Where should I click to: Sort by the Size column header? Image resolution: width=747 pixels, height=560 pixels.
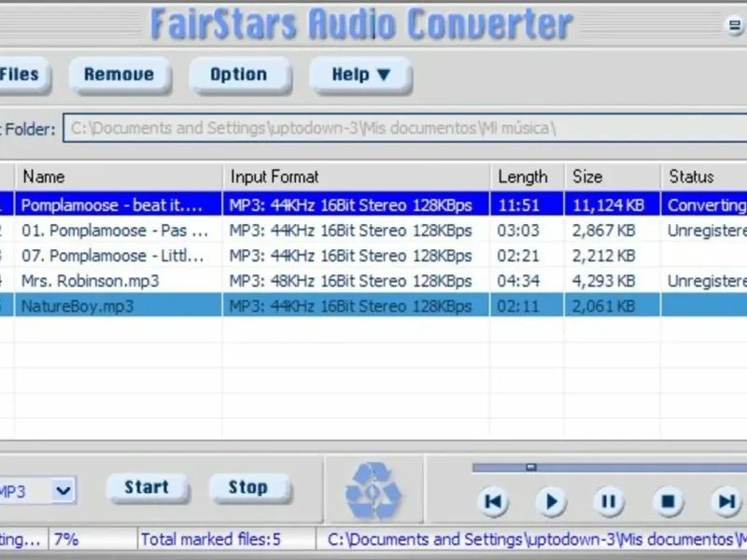click(x=613, y=176)
